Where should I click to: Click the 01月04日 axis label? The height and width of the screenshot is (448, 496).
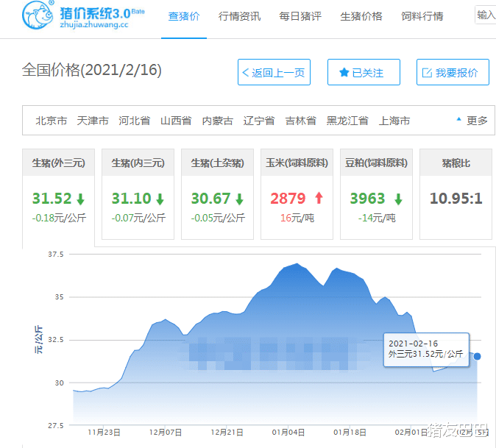288,433
